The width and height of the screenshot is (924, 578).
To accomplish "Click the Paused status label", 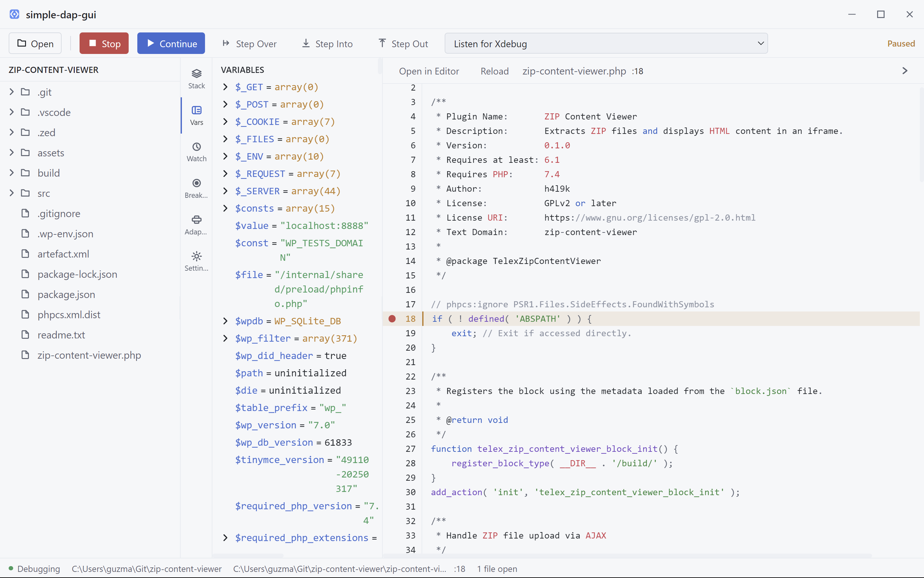I will tap(901, 44).
